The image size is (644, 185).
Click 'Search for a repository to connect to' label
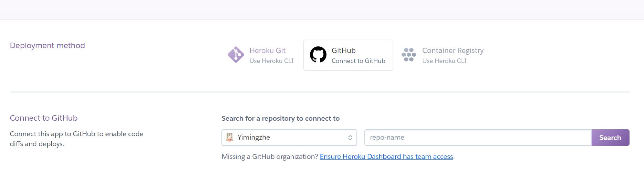pyautogui.click(x=281, y=118)
